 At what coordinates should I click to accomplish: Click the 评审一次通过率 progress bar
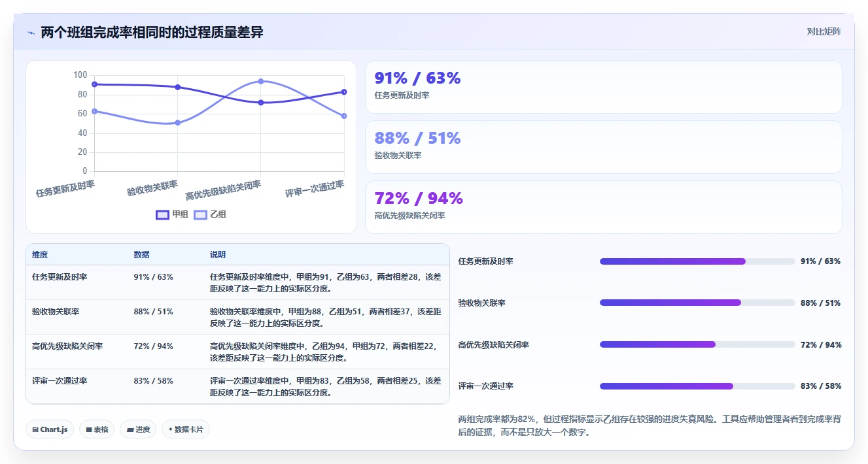click(697, 386)
